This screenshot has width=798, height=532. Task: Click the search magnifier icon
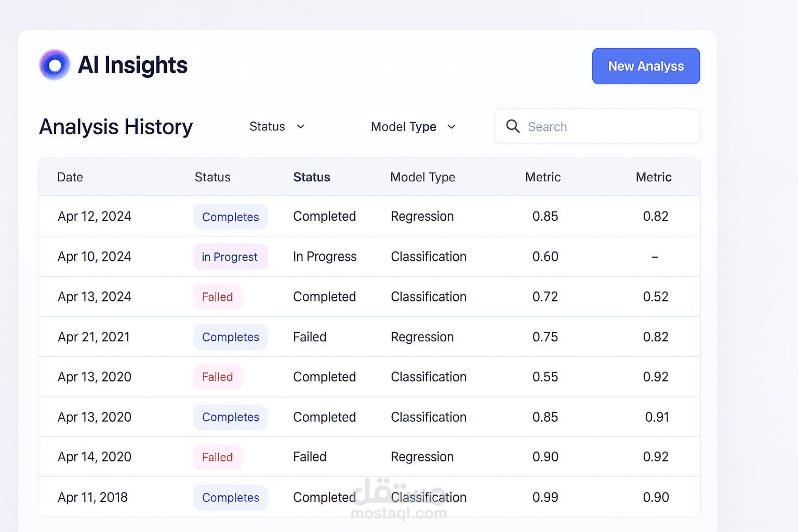[513, 126]
